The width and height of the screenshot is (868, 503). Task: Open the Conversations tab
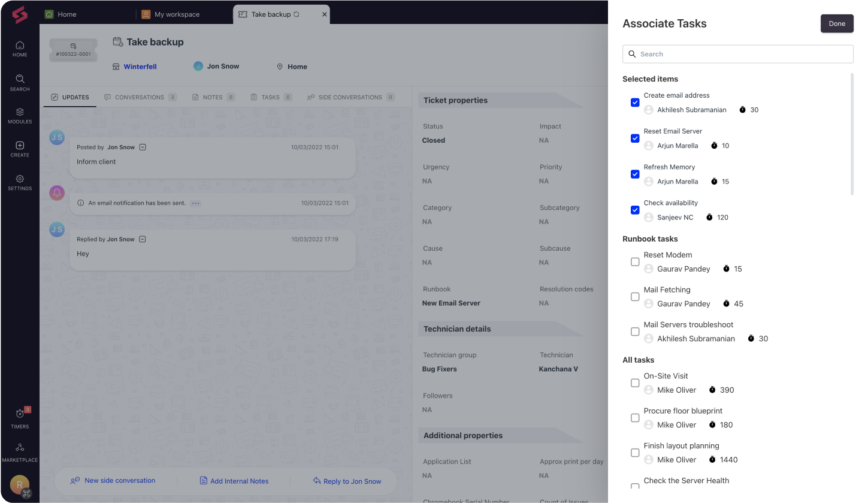click(x=140, y=97)
